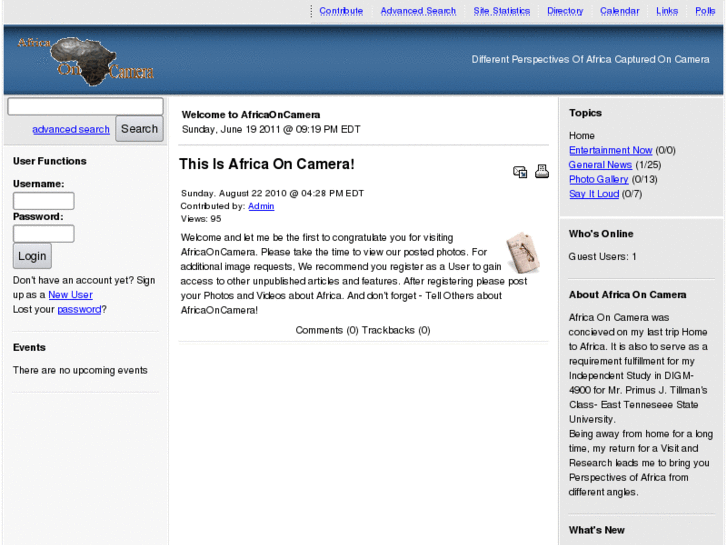Click the newspaper topic image in article
The width and height of the screenshot is (727, 545).
pyautogui.click(x=523, y=253)
